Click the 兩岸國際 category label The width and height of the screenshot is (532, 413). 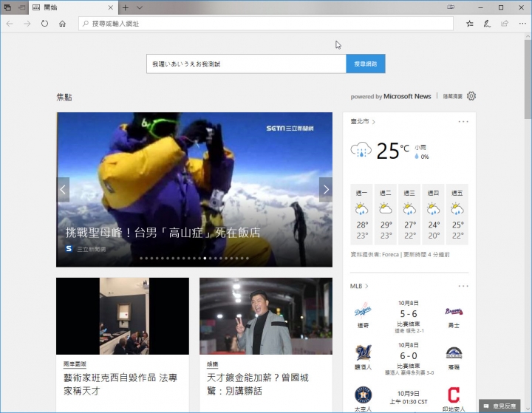click(75, 364)
